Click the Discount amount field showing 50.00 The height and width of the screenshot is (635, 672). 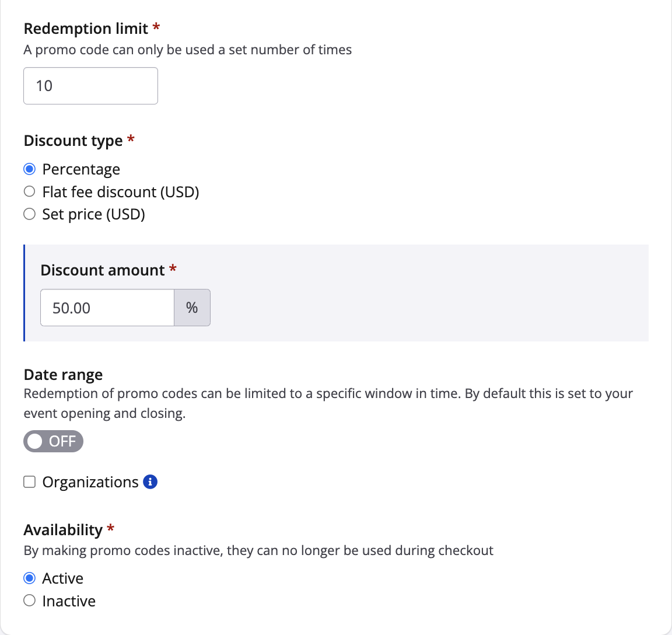(x=107, y=308)
